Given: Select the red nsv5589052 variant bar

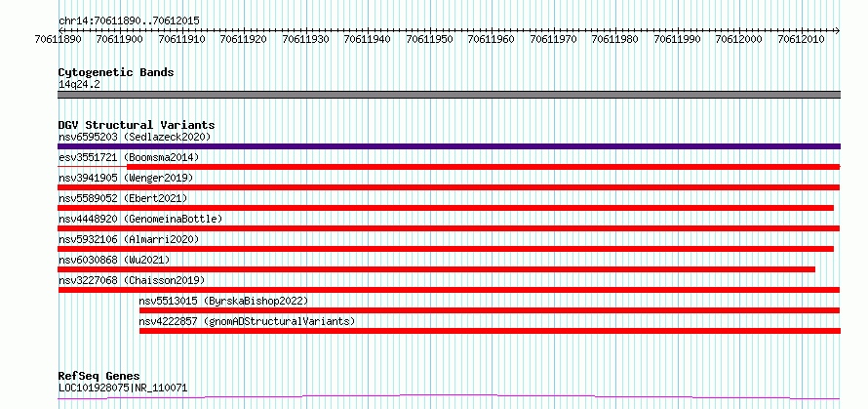Looking at the screenshot, I should click(446, 208).
